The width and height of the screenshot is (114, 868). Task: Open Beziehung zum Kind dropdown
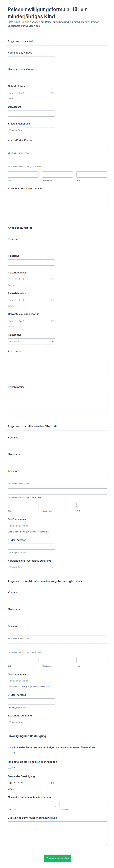point(32,722)
